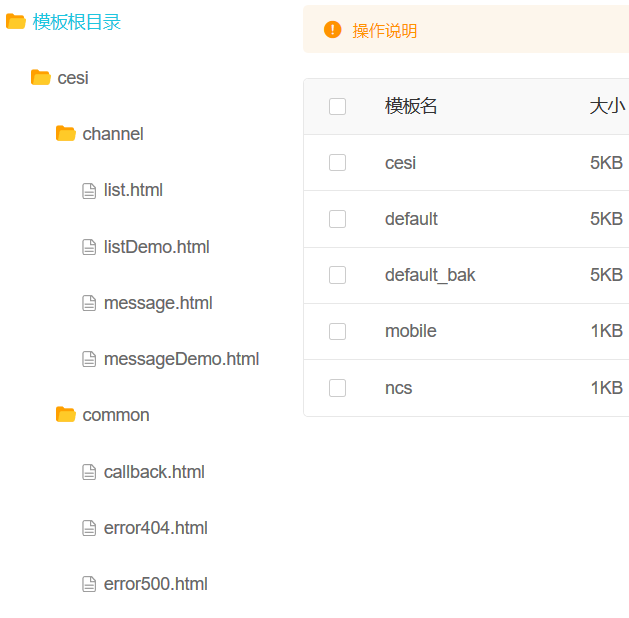The image size is (629, 618).
Task: Select error404.html in the file tree
Action: (x=155, y=528)
